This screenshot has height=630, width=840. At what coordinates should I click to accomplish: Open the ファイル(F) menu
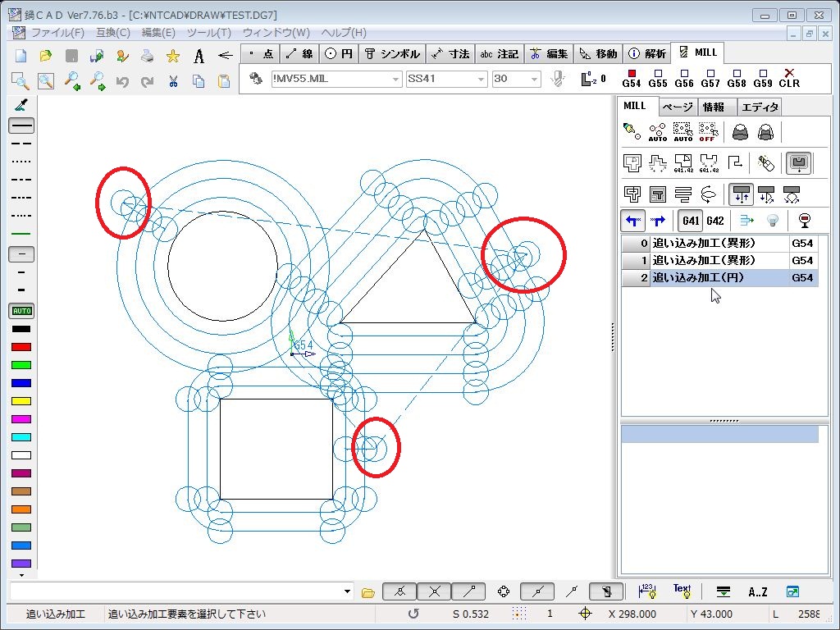[x=57, y=33]
